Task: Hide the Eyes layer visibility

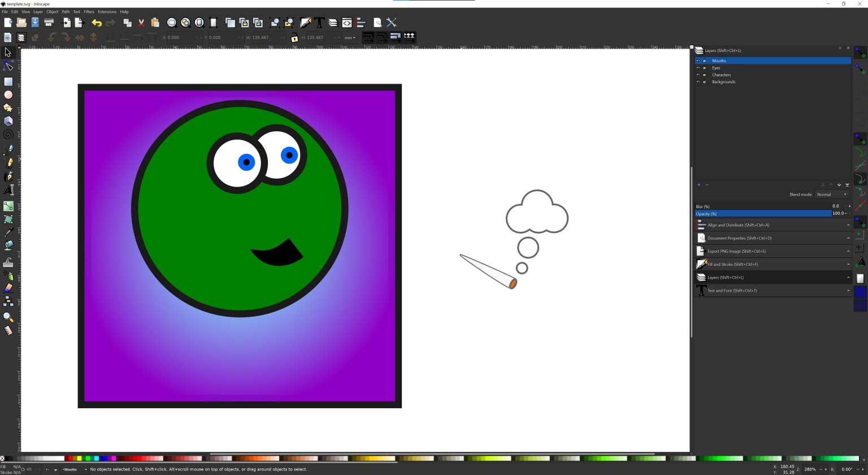Action: coord(698,67)
